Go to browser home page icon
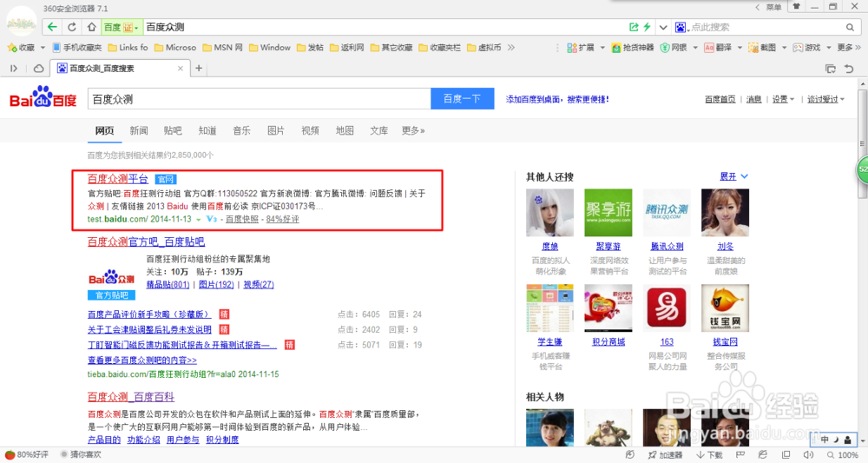The height and width of the screenshot is (463, 868). 91,27
